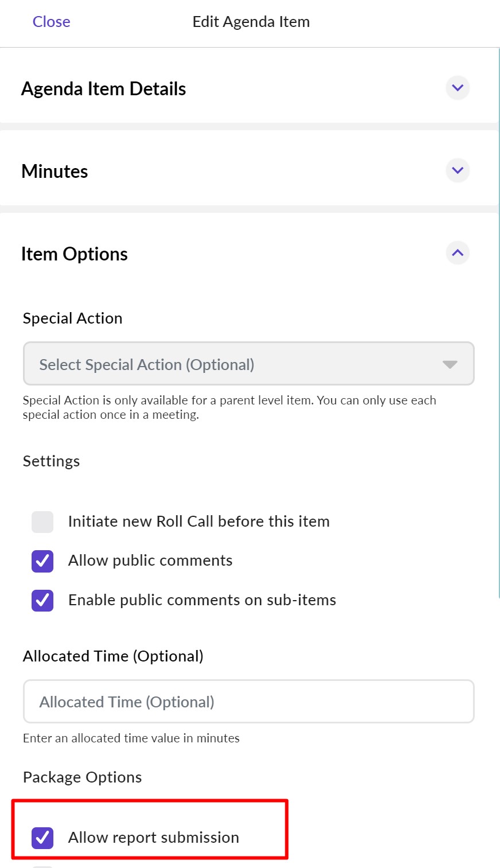500x868 pixels.
Task: Click the 'Allow report submission' label text
Action: click(x=153, y=838)
